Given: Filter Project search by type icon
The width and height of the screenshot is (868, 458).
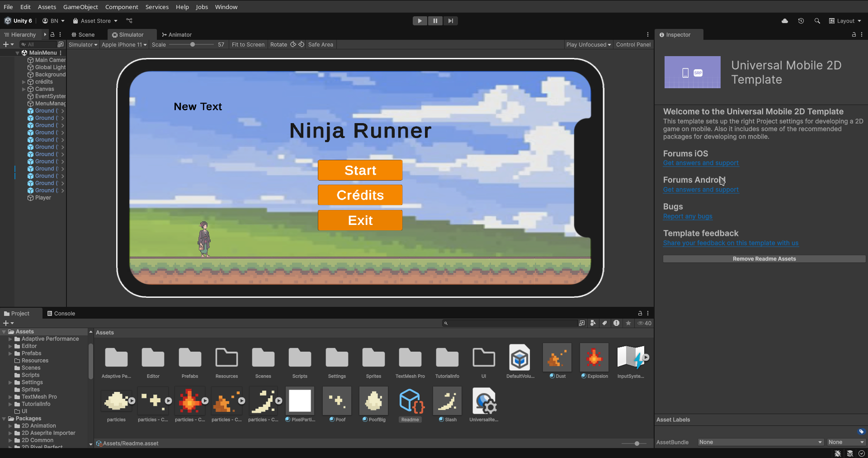Looking at the screenshot, I should pos(593,323).
